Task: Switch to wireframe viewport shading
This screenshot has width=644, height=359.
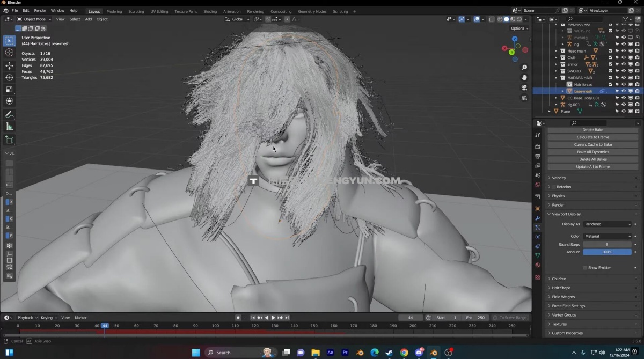Action: pyautogui.click(x=500, y=19)
